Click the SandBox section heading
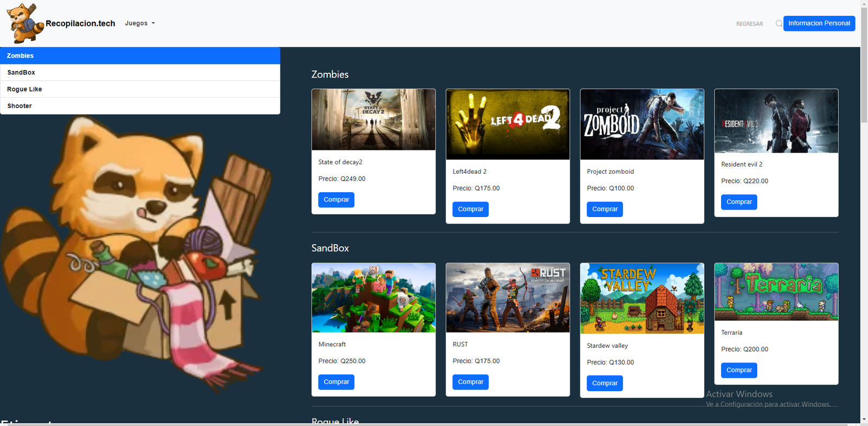 pos(330,248)
